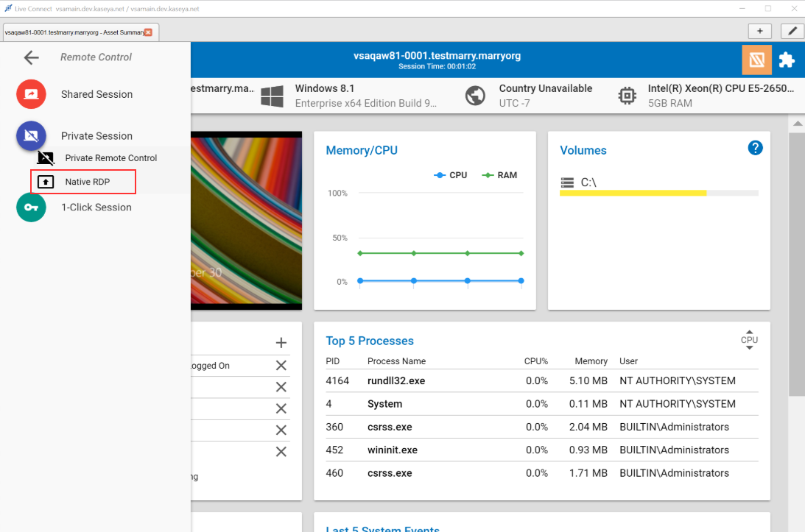Image resolution: width=805 pixels, height=532 pixels.
Task: Click the CPU% column header
Action: tap(536, 361)
